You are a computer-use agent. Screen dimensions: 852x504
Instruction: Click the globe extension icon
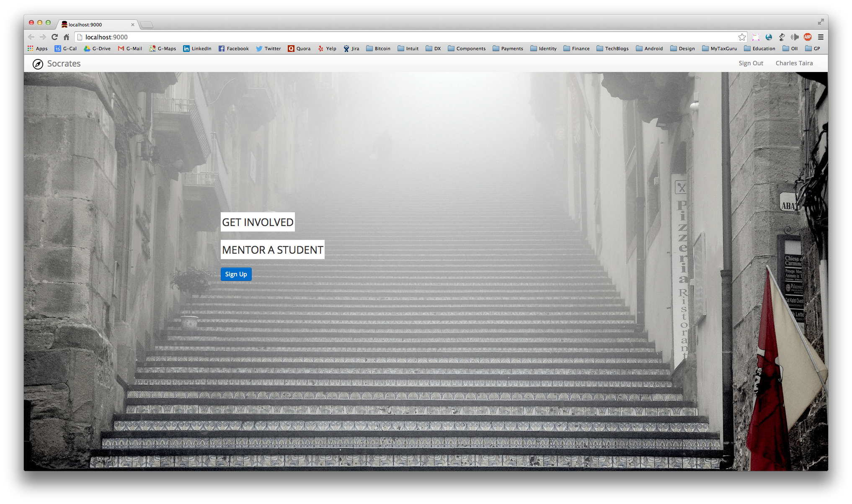(x=769, y=37)
